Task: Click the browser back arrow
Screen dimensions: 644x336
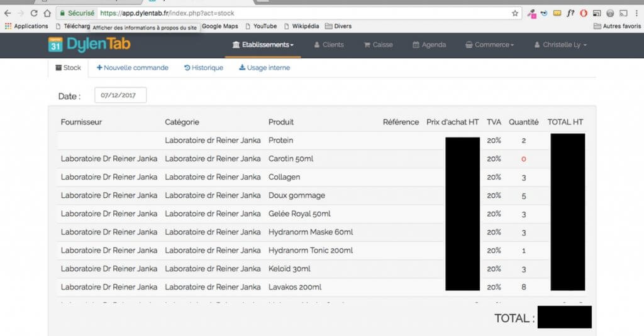Action: [8, 13]
